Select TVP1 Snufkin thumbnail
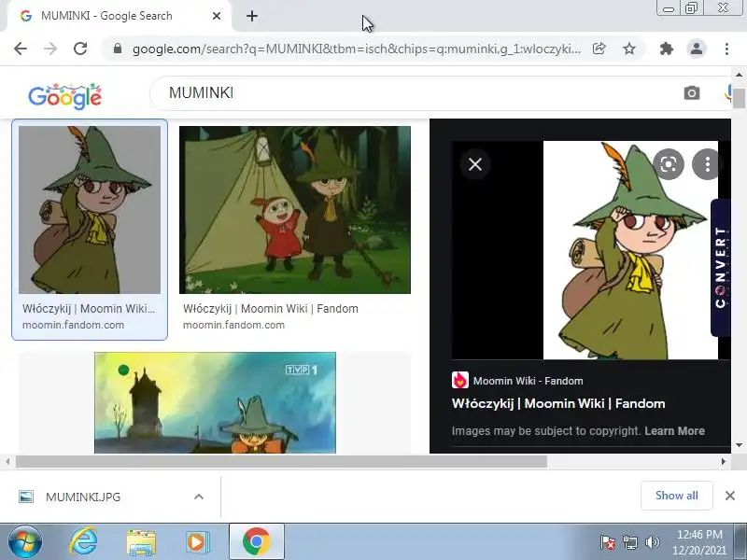This screenshot has height=560, width=747. pos(215,403)
